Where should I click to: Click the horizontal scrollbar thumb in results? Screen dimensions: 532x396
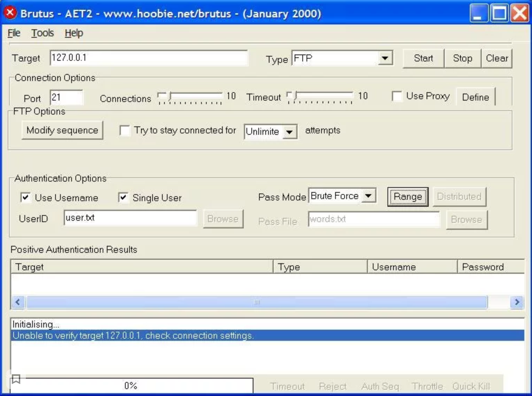(257, 302)
